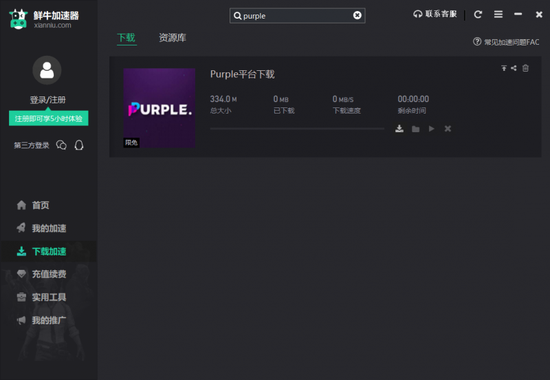Click the QQ third-party login icon
Viewport: 550px width, 380px height.
tap(79, 145)
